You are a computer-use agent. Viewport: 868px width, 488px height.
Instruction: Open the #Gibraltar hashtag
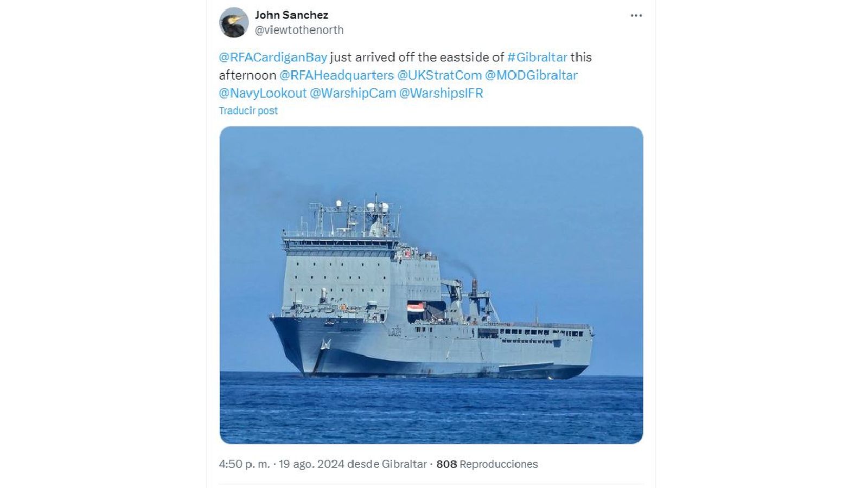click(x=537, y=57)
